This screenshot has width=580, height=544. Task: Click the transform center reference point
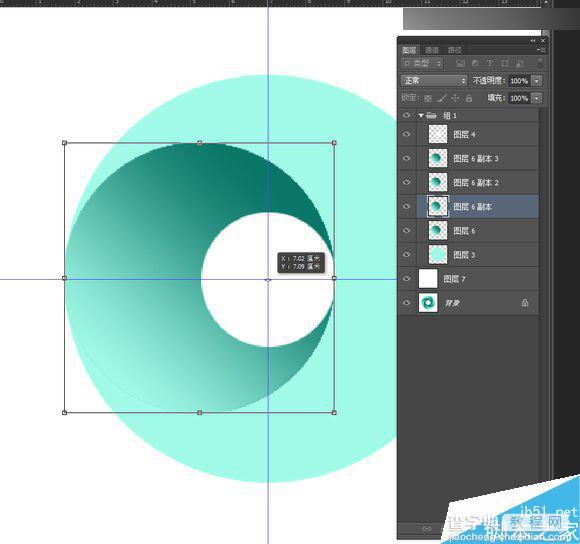[x=268, y=280]
